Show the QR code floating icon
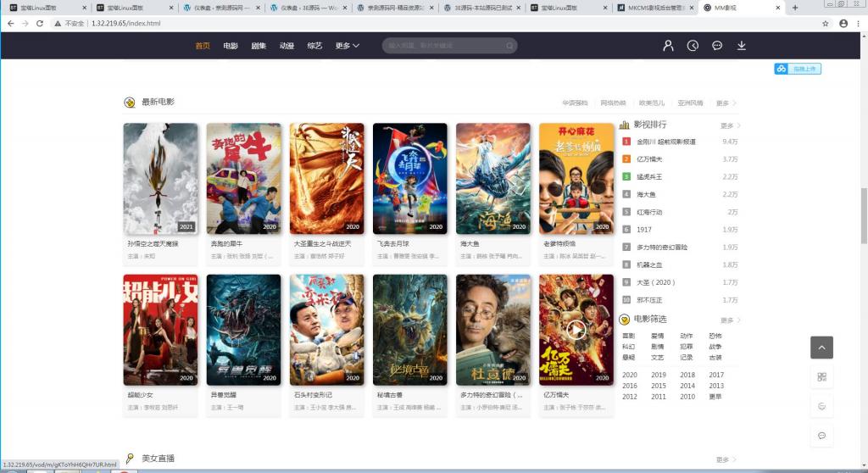868x473 pixels. coord(821,377)
